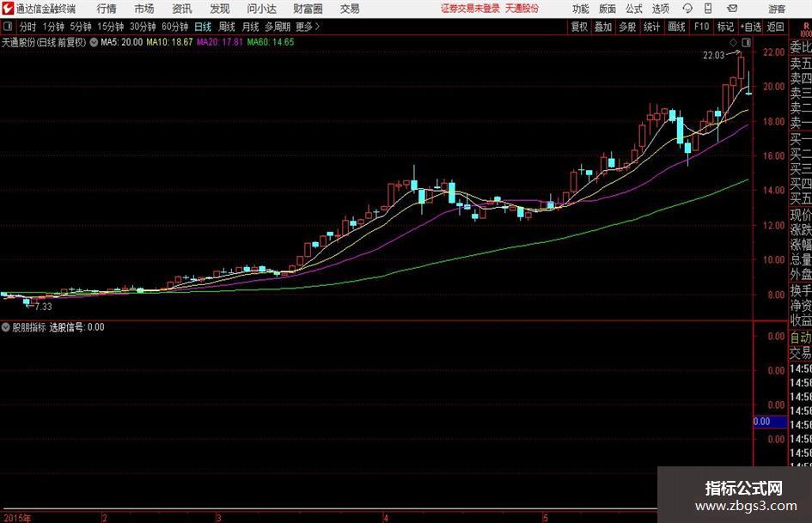
Task: Click the MA5: 20.00 indicator value
Action: [x=122, y=42]
